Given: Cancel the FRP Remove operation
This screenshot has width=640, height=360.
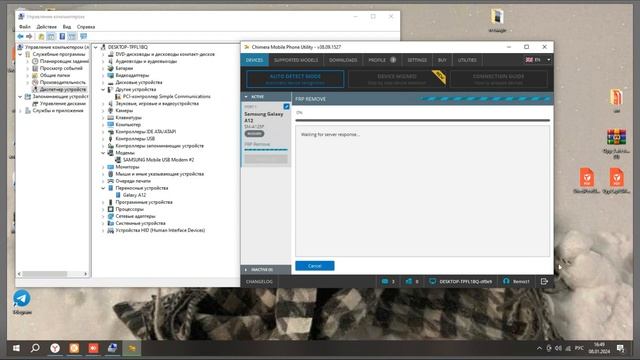Looking at the screenshot, I should click(x=315, y=266).
